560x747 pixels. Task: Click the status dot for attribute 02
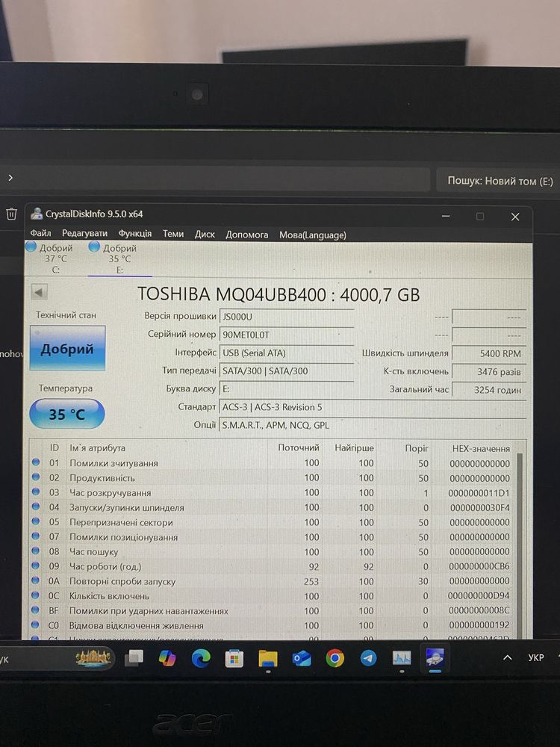(x=36, y=477)
